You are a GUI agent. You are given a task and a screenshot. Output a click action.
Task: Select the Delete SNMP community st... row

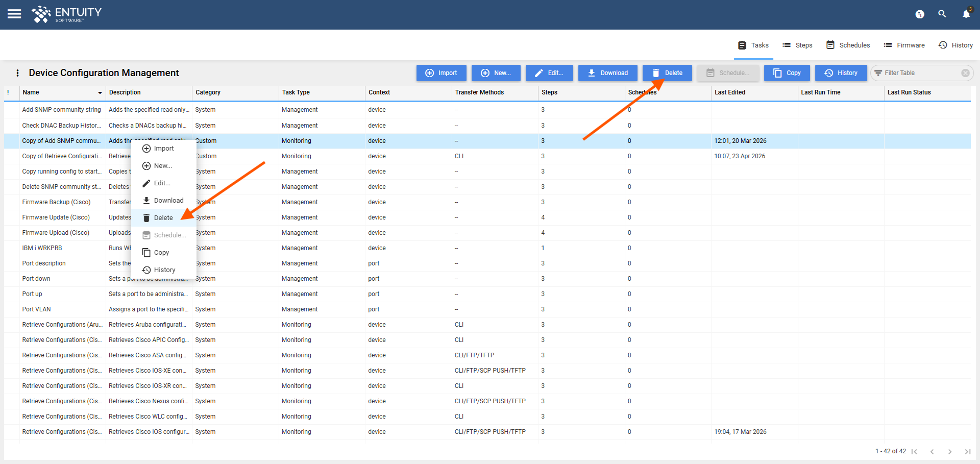click(487, 187)
